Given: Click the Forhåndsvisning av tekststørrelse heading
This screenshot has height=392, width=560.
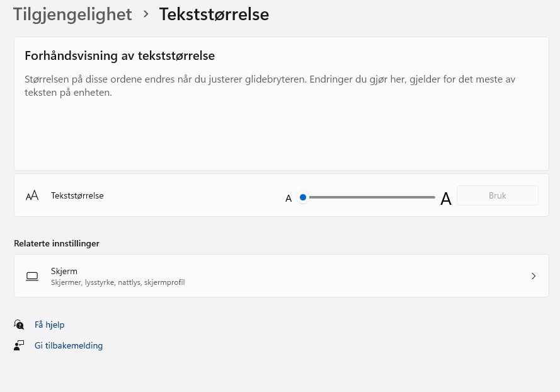Looking at the screenshot, I should tap(120, 55).
